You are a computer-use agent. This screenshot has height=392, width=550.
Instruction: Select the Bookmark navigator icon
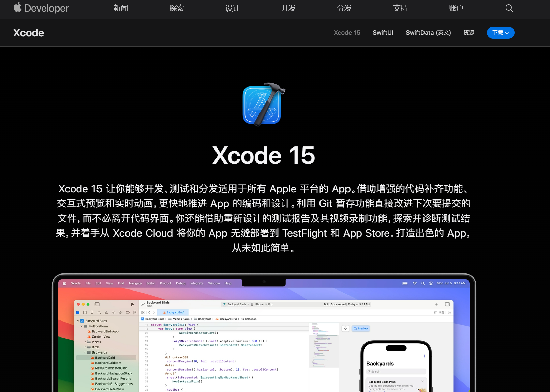coord(92,312)
